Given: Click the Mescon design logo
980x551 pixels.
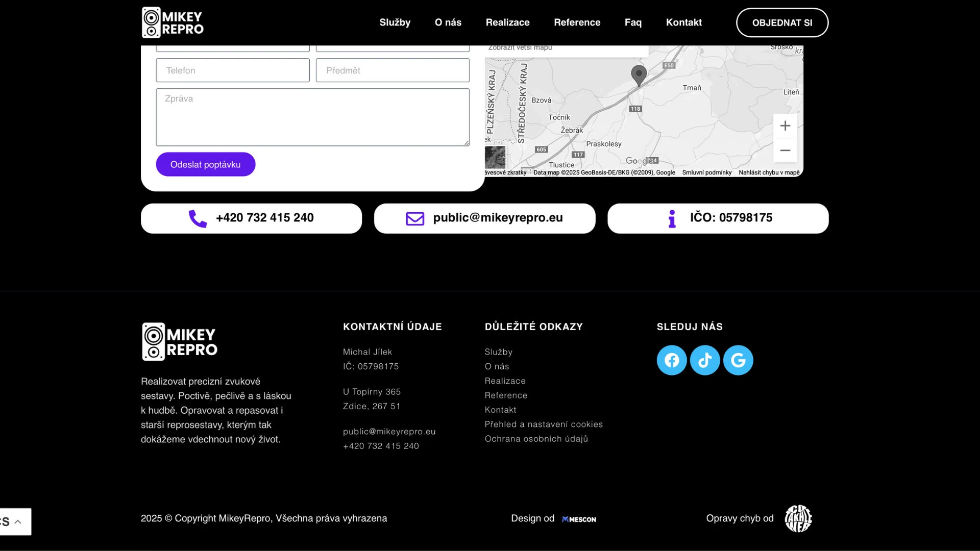Looking at the screenshot, I should 579,519.
